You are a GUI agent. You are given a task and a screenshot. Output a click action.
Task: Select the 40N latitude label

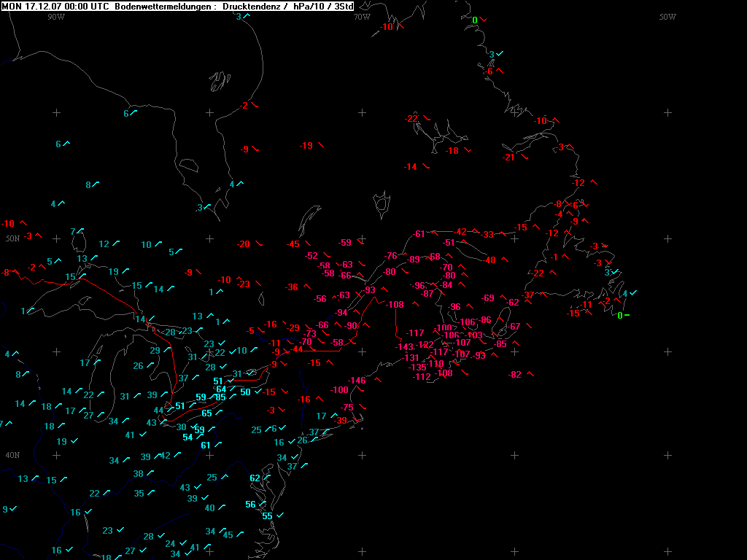12,455
